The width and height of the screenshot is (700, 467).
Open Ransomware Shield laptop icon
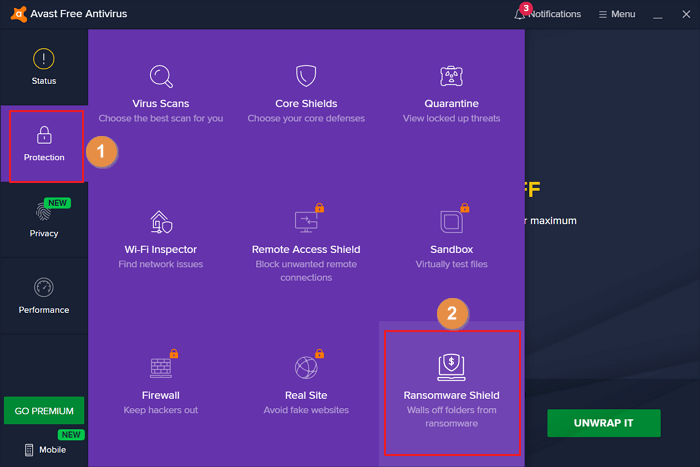tap(451, 367)
